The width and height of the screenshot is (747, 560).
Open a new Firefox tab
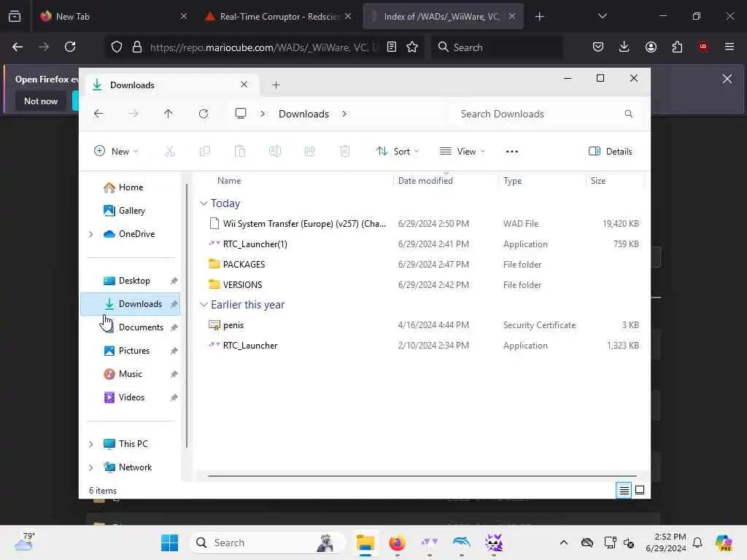[x=539, y=16]
